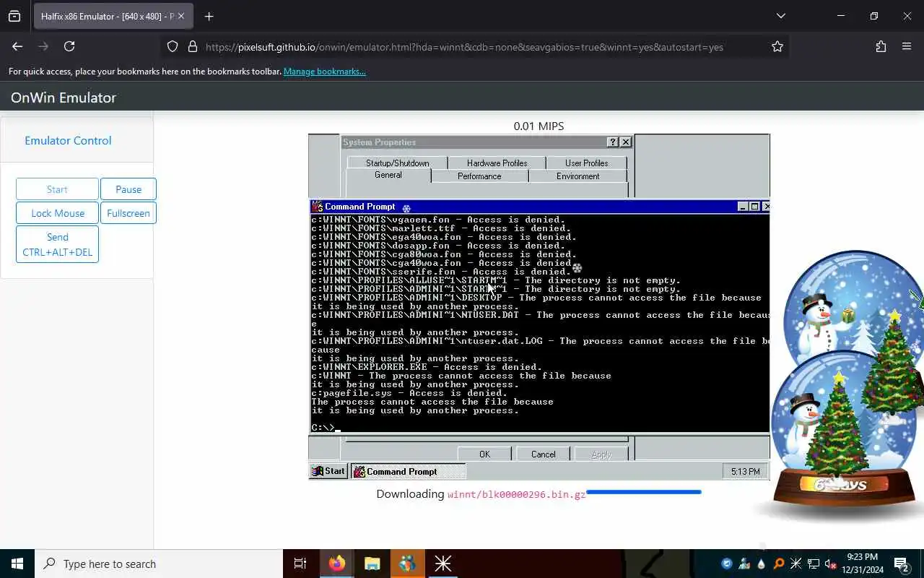The width and height of the screenshot is (924, 578).
Task: Click the download progress bar
Action: (x=643, y=492)
